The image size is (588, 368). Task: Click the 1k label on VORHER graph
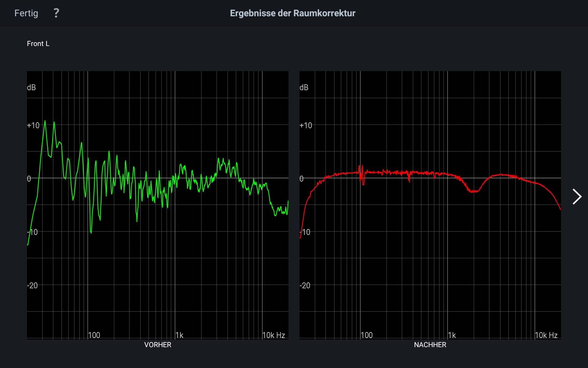(179, 335)
